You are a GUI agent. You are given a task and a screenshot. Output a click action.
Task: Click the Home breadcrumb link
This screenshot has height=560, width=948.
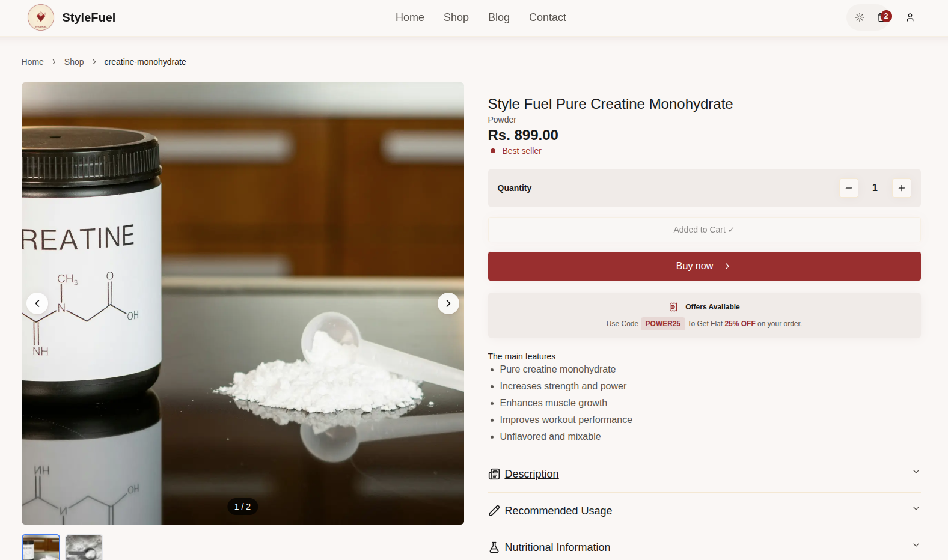pyautogui.click(x=32, y=62)
